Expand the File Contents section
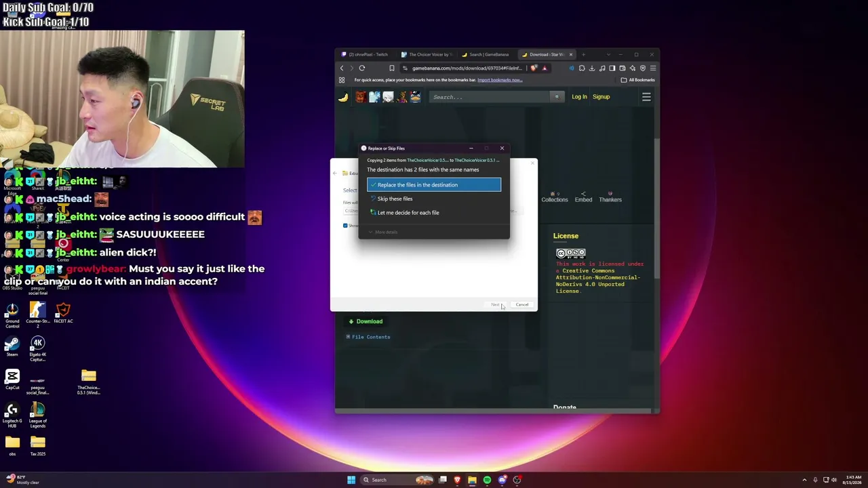Image resolution: width=868 pixels, height=488 pixels. (368, 337)
